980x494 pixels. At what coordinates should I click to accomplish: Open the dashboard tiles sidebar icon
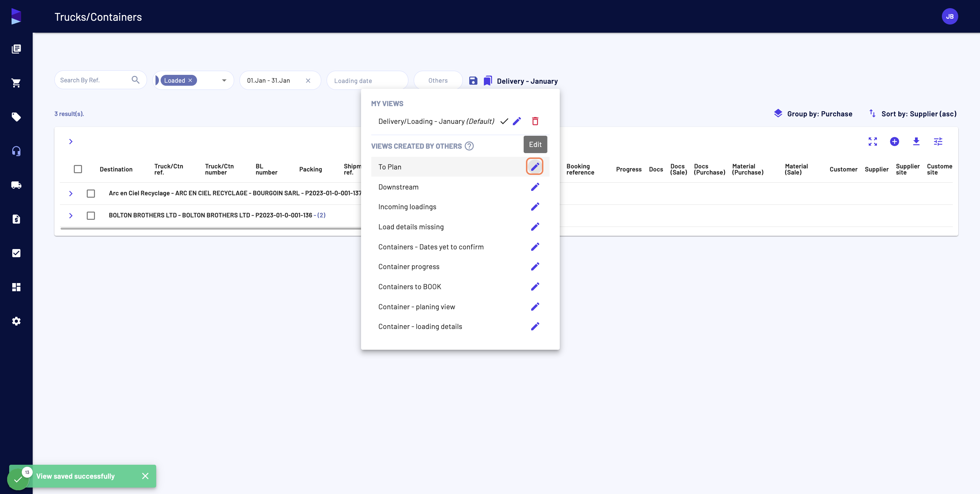click(x=16, y=287)
